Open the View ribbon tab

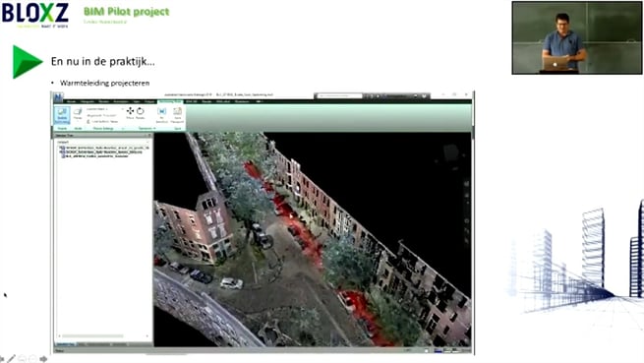(136, 101)
